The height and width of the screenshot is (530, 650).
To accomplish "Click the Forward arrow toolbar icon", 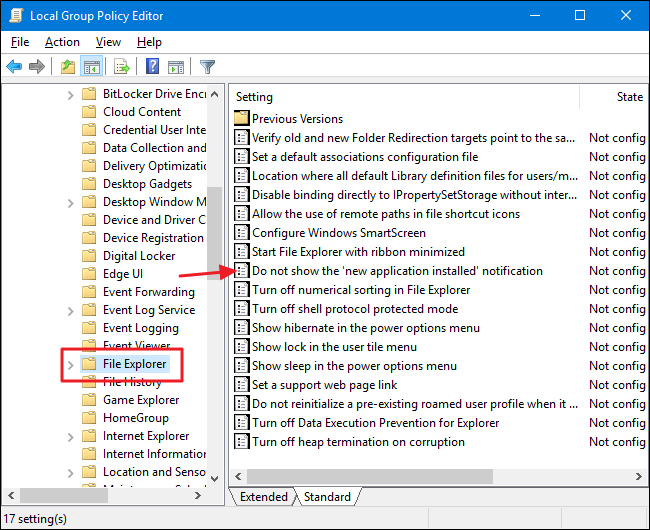I will click(x=37, y=66).
